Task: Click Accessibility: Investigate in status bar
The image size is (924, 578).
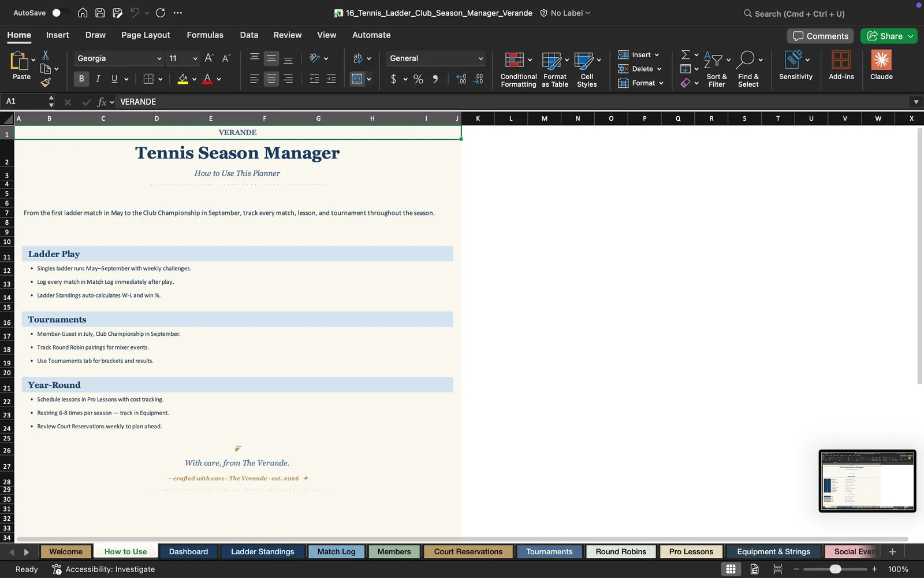Action: coord(103,569)
